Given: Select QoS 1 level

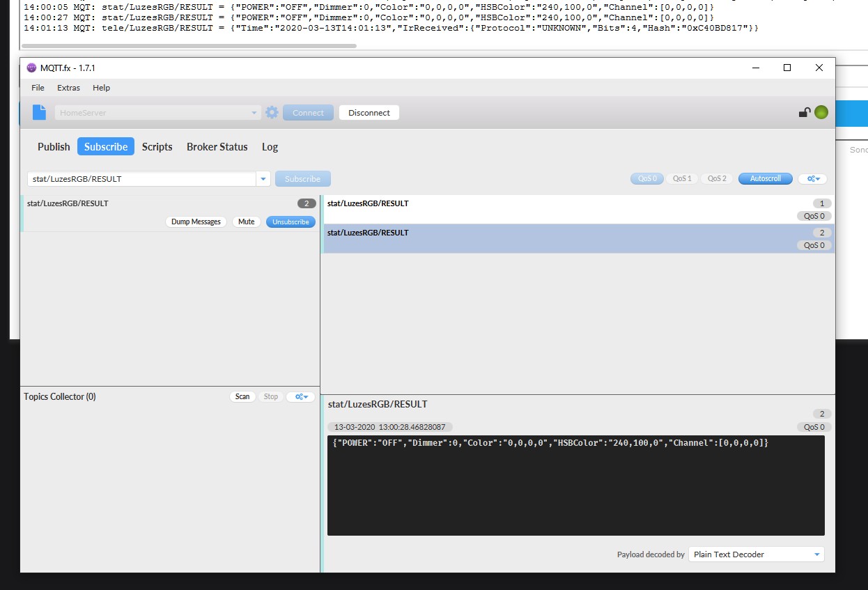Looking at the screenshot, I should click(x=682, y=179).
